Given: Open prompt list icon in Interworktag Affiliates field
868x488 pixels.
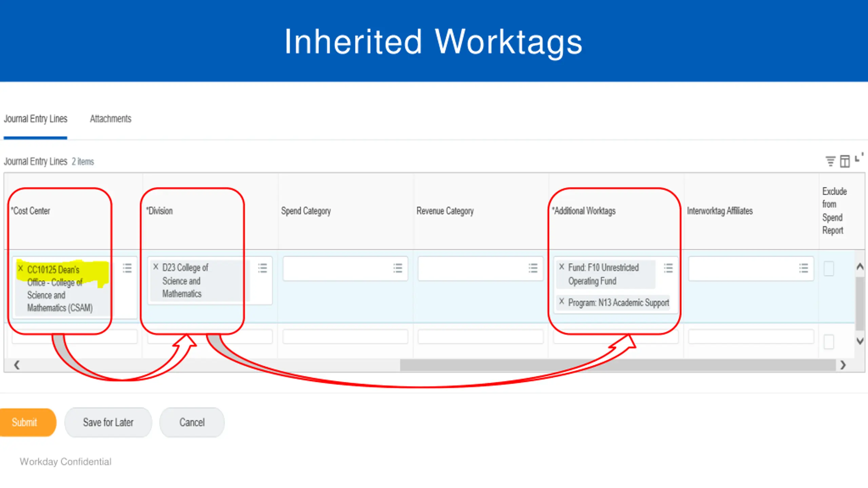Looking at the screenshot, I should [x=804, y=268].
